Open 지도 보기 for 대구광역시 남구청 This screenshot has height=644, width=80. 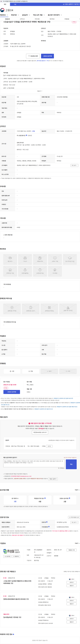[74, 522]
